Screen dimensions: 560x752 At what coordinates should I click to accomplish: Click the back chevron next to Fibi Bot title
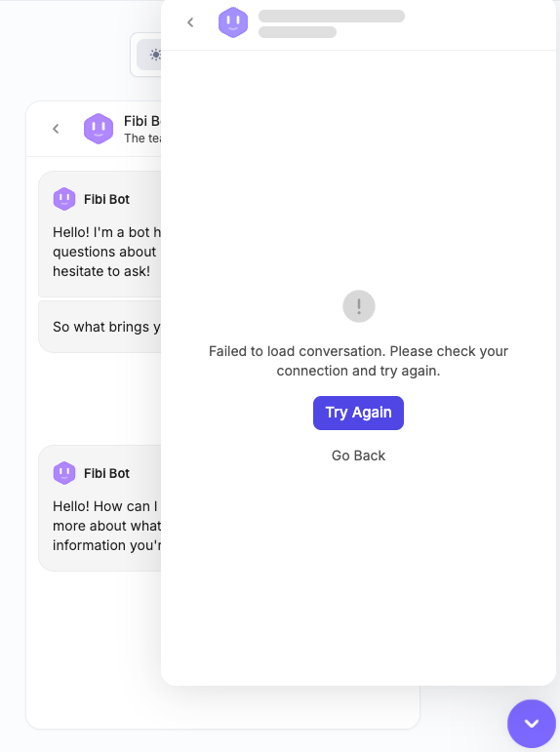[x=56, y=129]
